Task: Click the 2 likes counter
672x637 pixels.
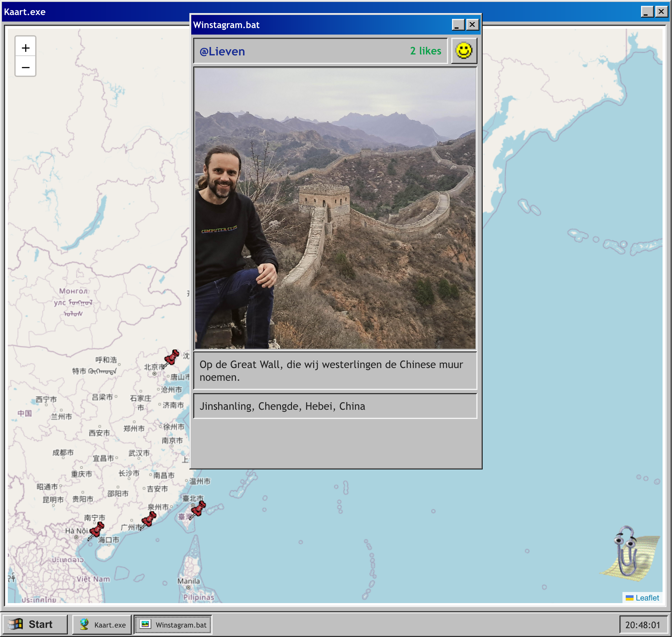Action: (x=425, y=51)
